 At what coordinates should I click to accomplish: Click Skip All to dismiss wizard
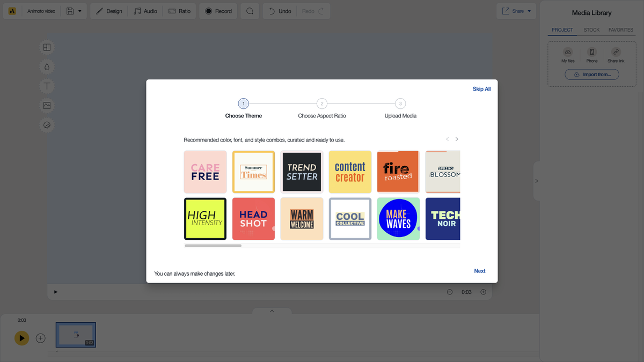[481, 88]
